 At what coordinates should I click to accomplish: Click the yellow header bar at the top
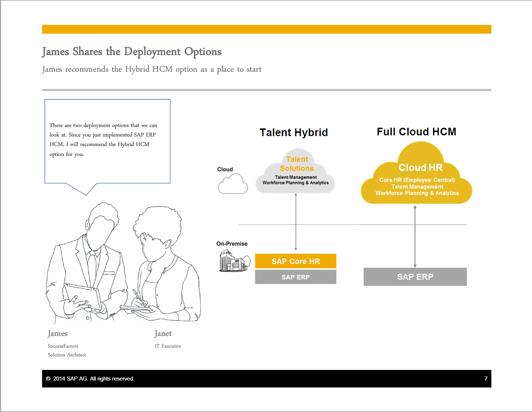click(266, 29)
